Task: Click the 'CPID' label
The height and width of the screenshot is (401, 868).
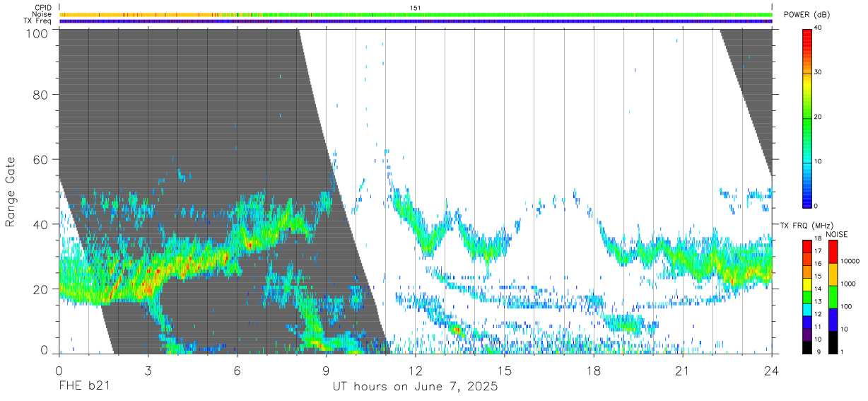Action: pos(44,8)
